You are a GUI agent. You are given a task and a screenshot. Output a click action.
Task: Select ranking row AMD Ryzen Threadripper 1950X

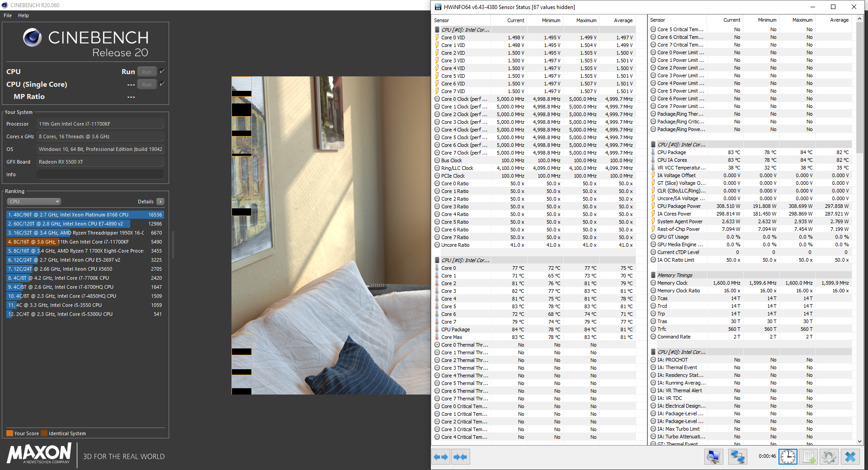click(x=85, y=233)
